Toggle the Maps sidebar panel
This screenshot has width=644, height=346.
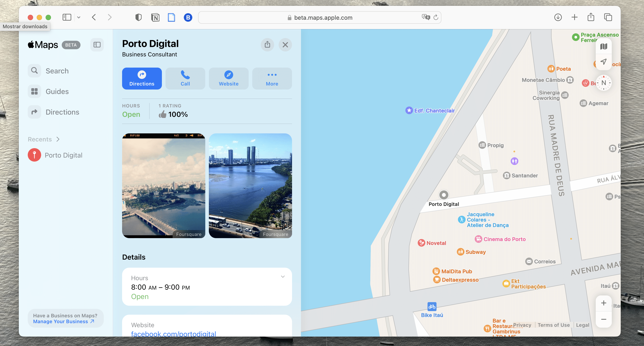[97, 45]
